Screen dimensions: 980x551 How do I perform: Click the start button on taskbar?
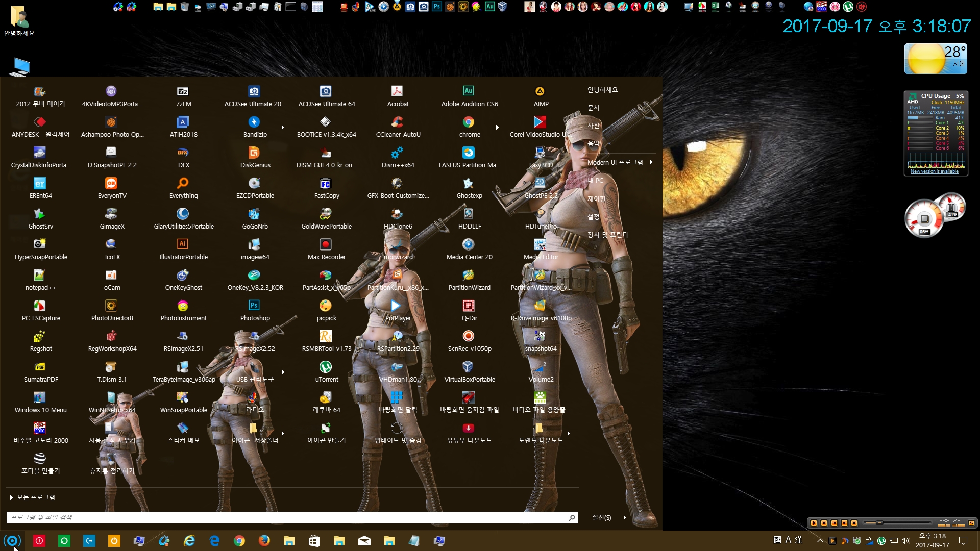12,541
